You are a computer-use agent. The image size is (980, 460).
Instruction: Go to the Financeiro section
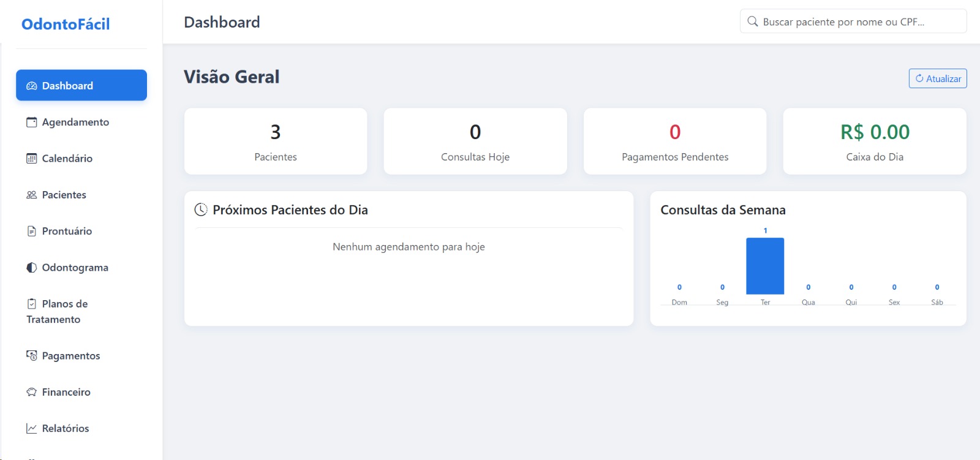[66, 392]
